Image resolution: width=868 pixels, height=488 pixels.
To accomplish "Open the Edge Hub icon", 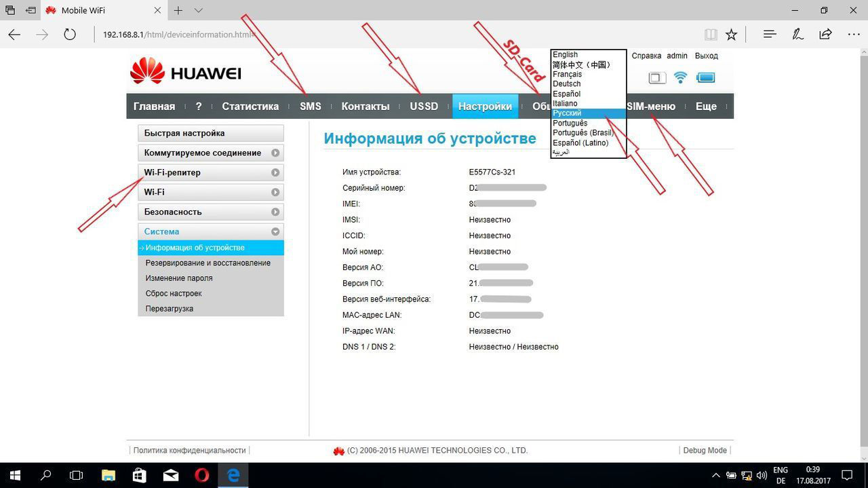I will [769, 34].
